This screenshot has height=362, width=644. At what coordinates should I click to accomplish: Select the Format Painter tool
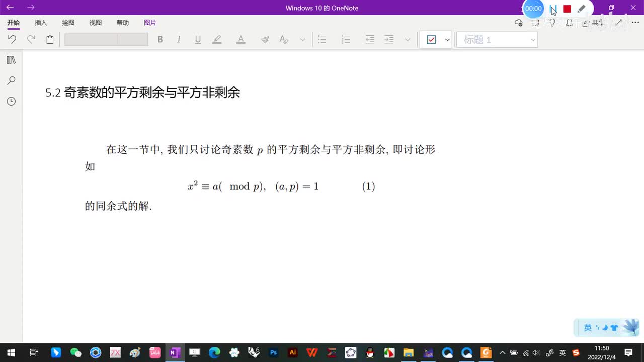(265, 39)
